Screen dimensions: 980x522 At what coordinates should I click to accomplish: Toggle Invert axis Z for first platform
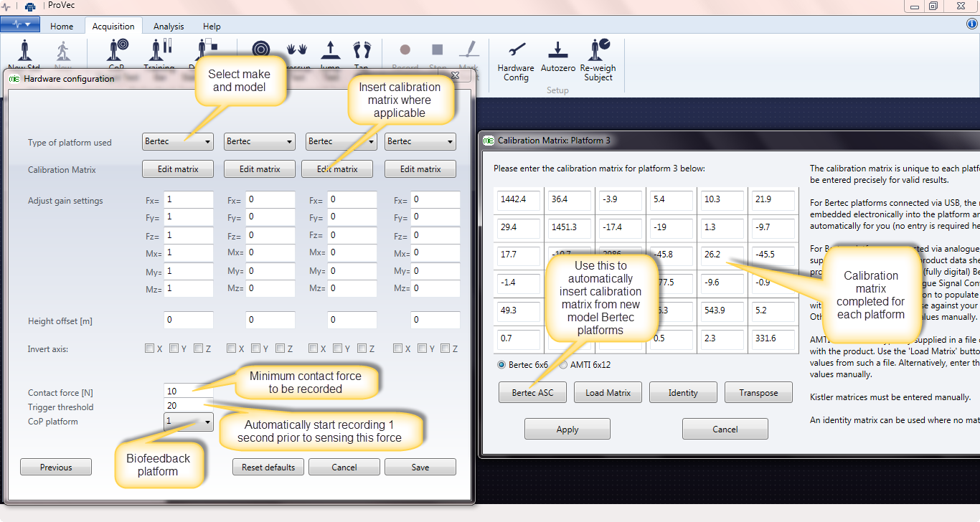click(198, 348)
